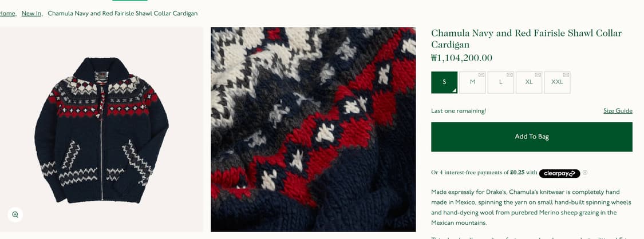Select size L option
Viewport: 644px width, 239px height.
(501, 82)
